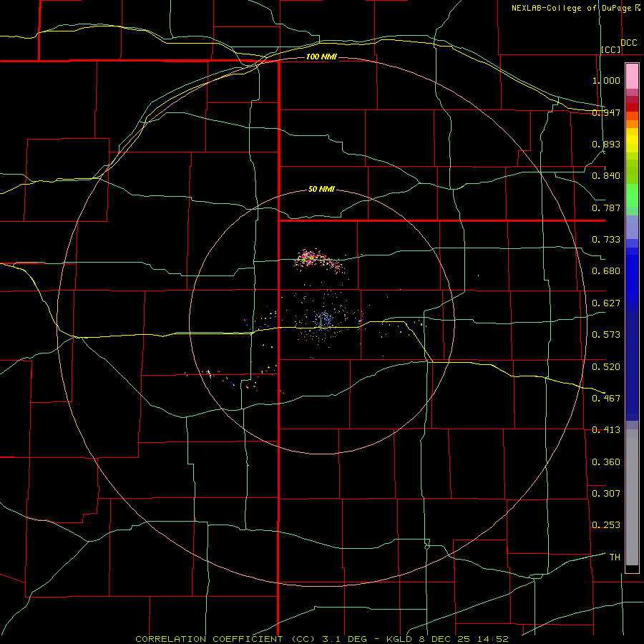Click the 0.413 scale value
644x644 pixels.
click(x=606, y=430)
